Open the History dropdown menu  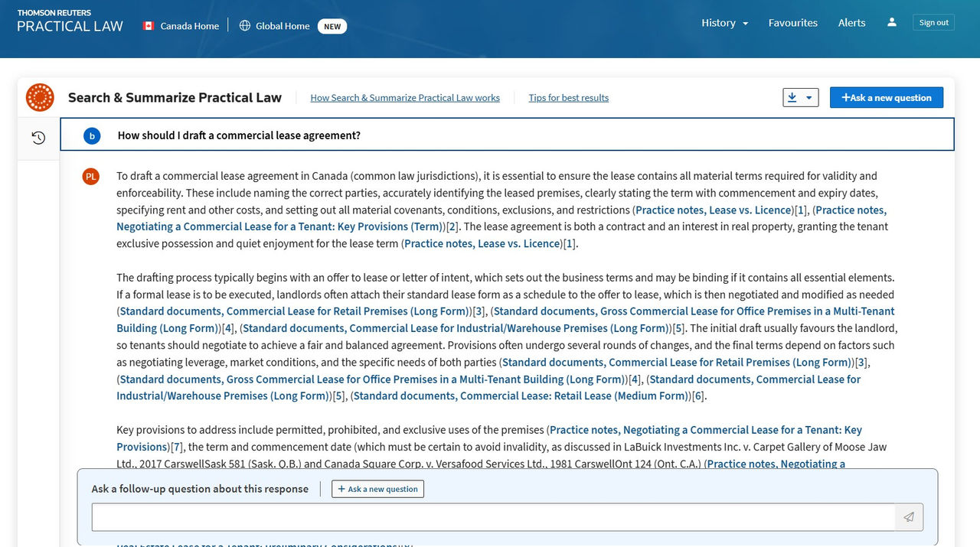click(x=724, y=23)
